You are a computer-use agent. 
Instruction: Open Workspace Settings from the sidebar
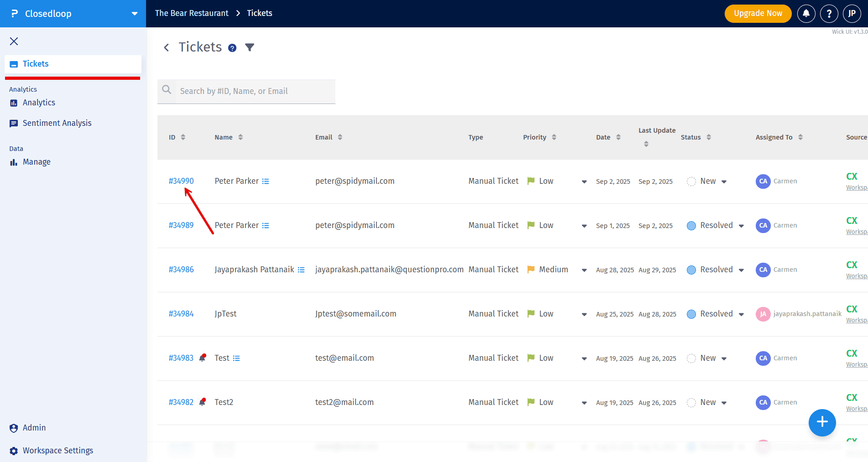pos(58,451)
